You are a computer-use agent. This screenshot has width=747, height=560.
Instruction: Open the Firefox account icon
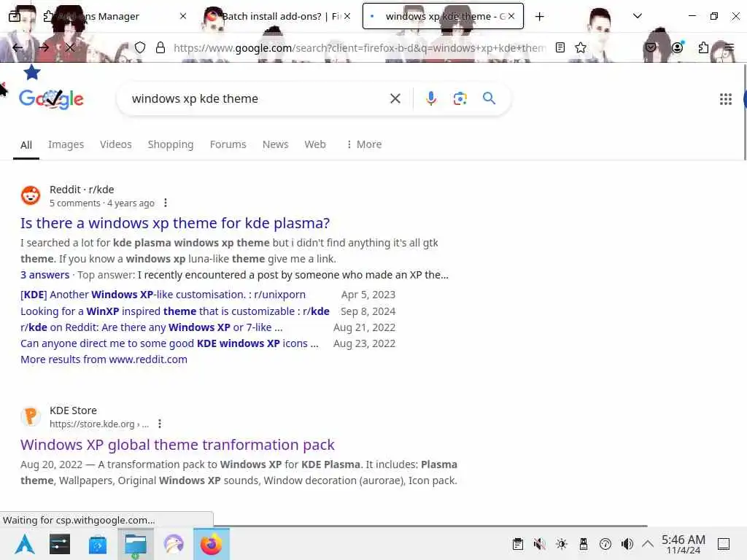pos(677,47)
